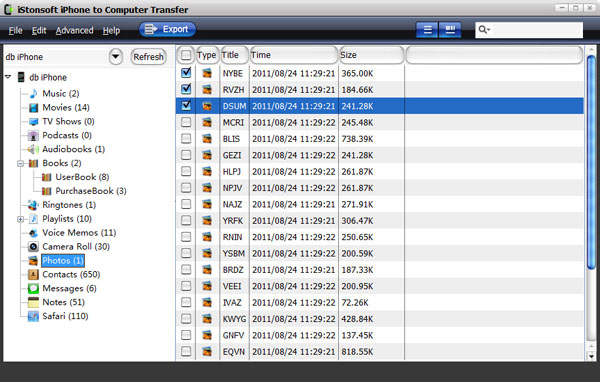
Task: Uncheck the DSUM photo checkbox
Action: tap(186, 106)
